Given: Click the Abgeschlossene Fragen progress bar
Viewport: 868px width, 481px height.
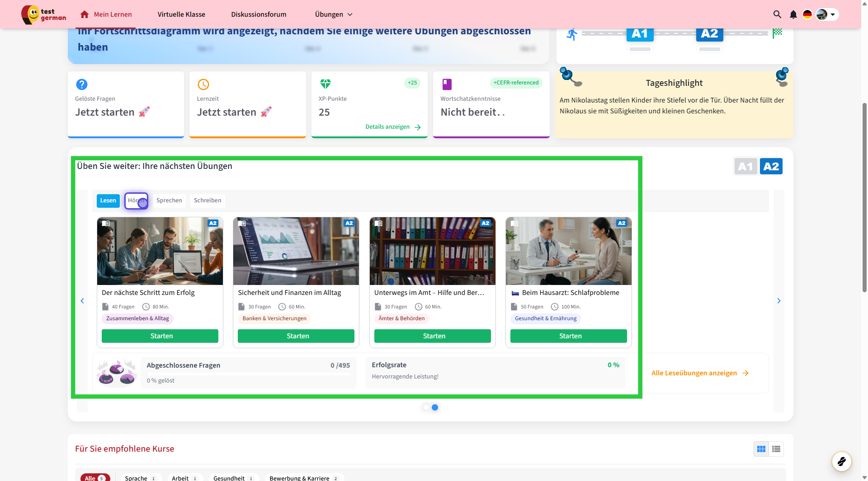Looking at the screenshot, I should 248,374.
